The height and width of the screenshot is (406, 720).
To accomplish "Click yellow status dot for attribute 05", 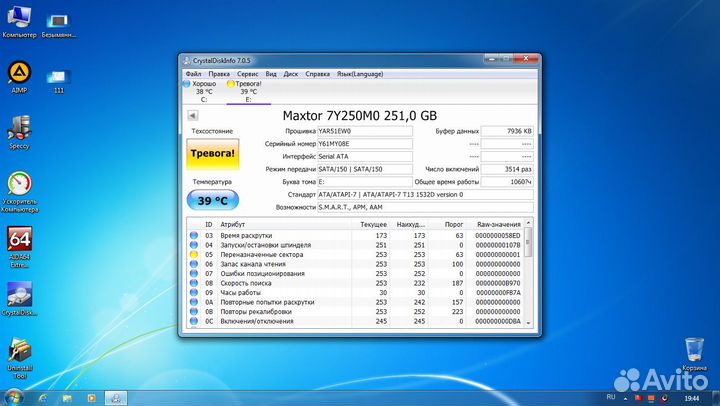I will tap(194, 254).
